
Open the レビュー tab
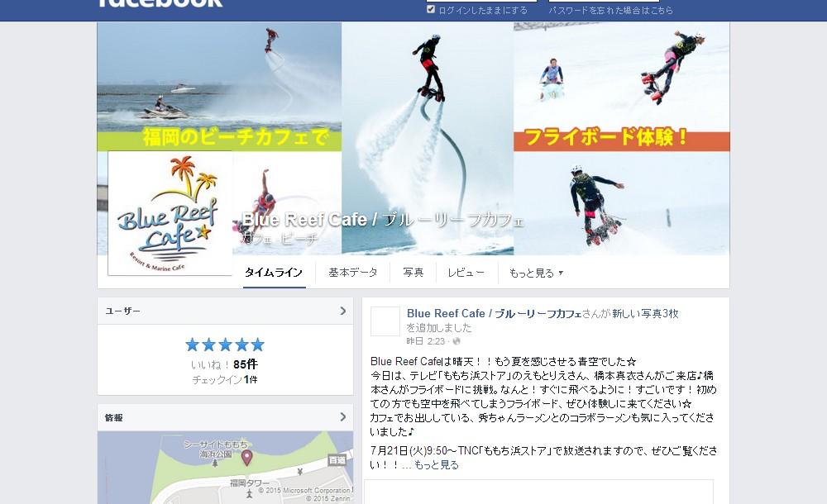pos(466,273)
